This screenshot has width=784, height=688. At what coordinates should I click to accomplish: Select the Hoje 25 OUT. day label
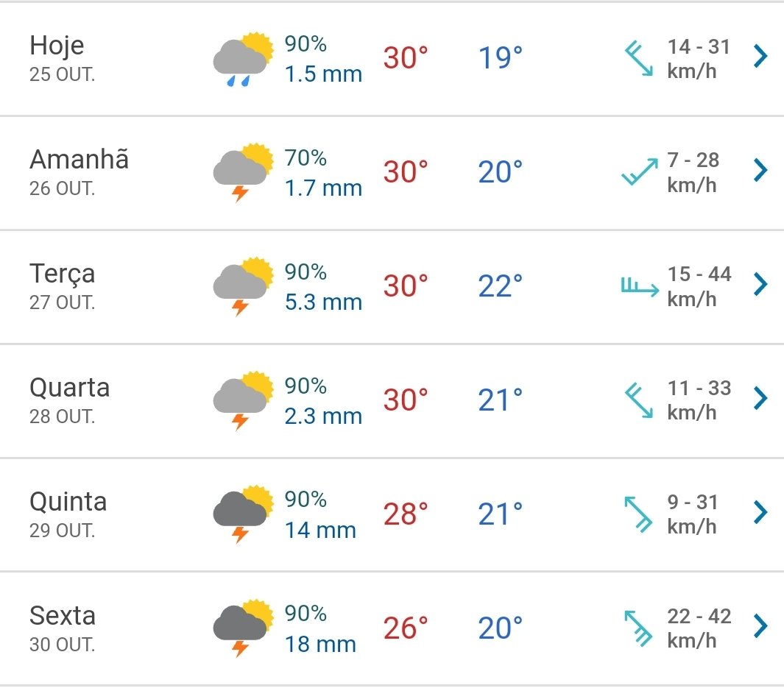[62, 57]
